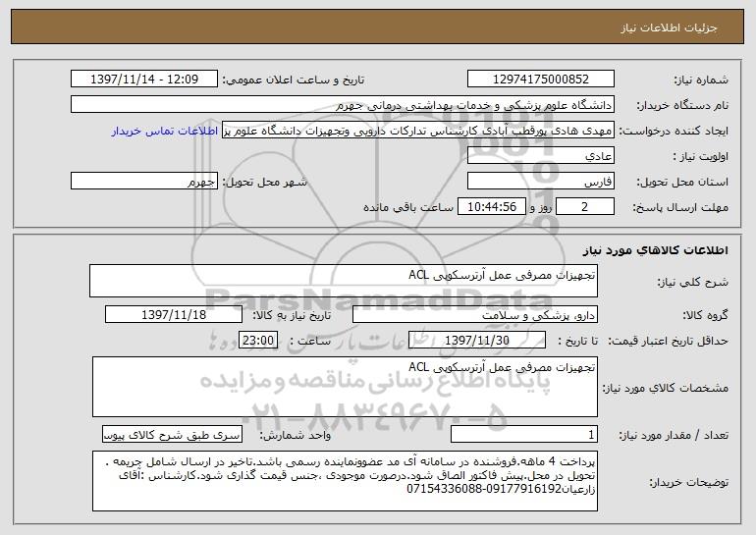Click the label مهلت ارسال پاسخ
Viewport: 756px width, 535px height.
(680, 208)
